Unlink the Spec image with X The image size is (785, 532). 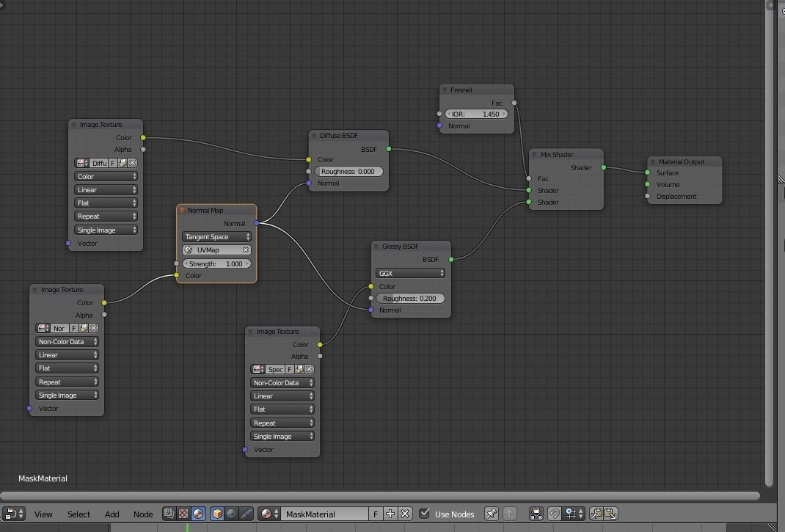point(310,369)
